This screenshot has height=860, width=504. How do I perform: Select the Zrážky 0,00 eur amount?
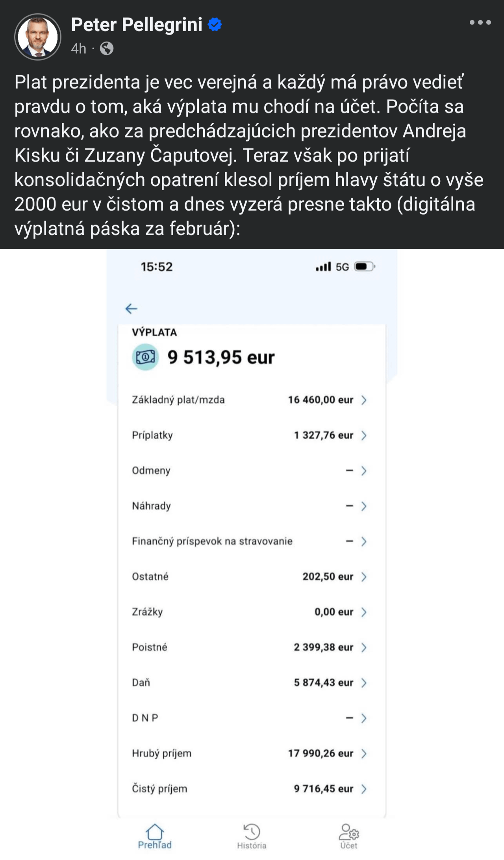pyautogui.click(x=334, y=612)
